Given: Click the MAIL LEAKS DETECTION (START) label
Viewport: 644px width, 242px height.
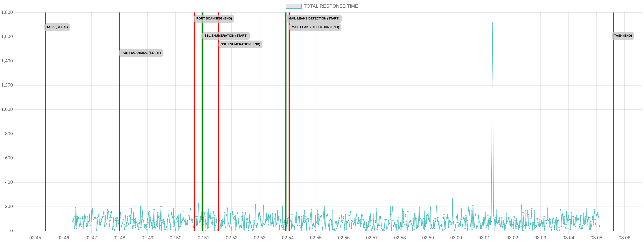Looking at the screenshot, I should coord(314,19).
